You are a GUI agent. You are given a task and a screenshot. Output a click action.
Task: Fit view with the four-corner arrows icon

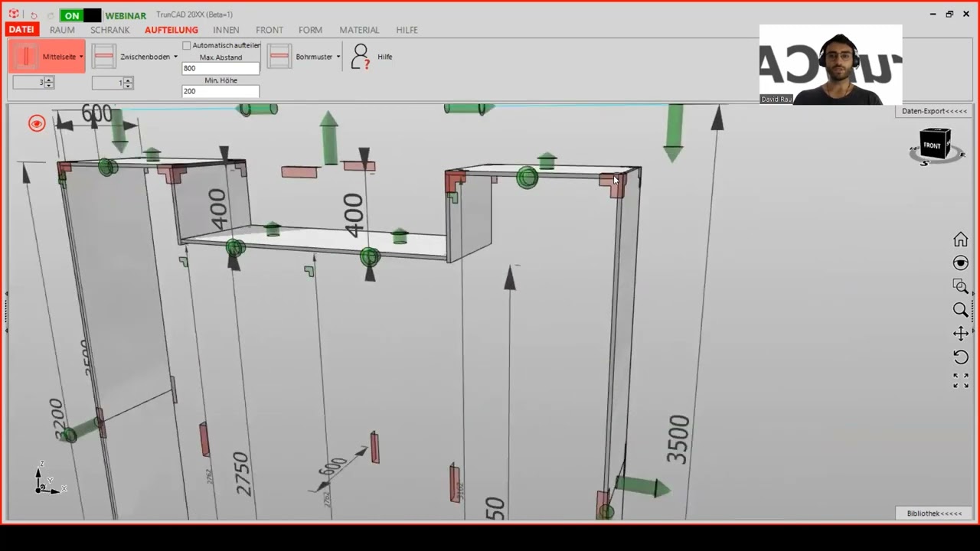[960, 380]
